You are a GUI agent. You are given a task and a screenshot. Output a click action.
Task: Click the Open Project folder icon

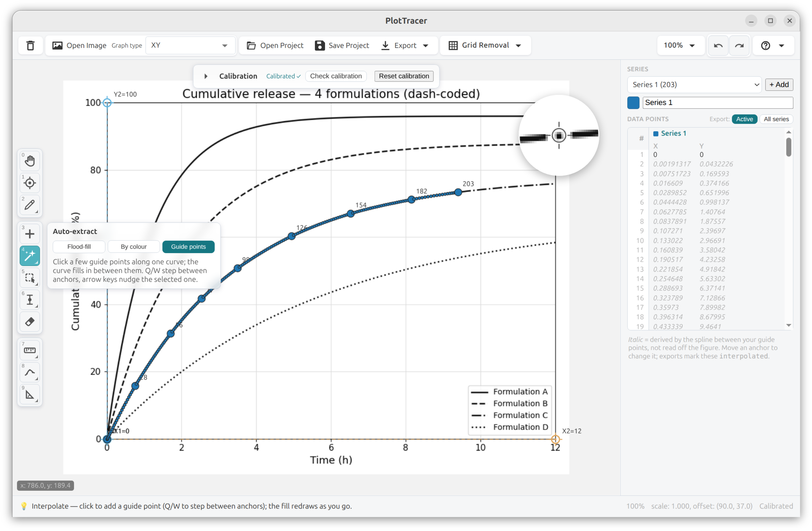tap(251, 45)
